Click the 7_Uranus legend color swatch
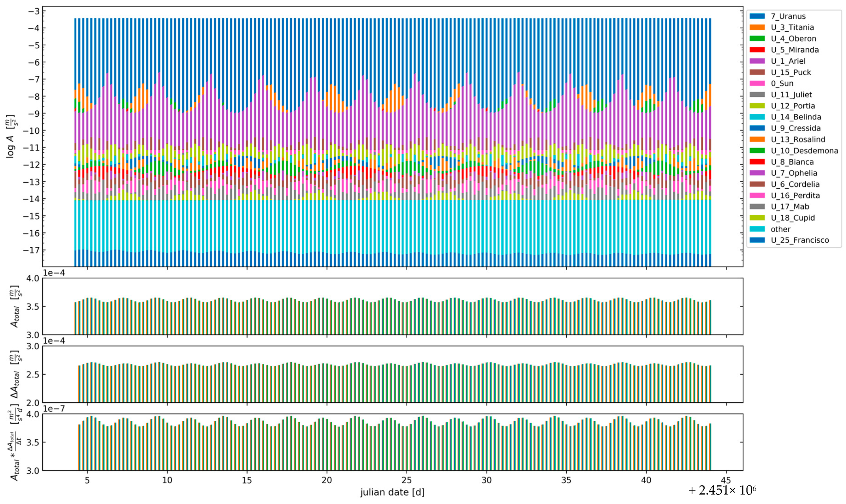846x504 pixels. click(x=757, y=16)
